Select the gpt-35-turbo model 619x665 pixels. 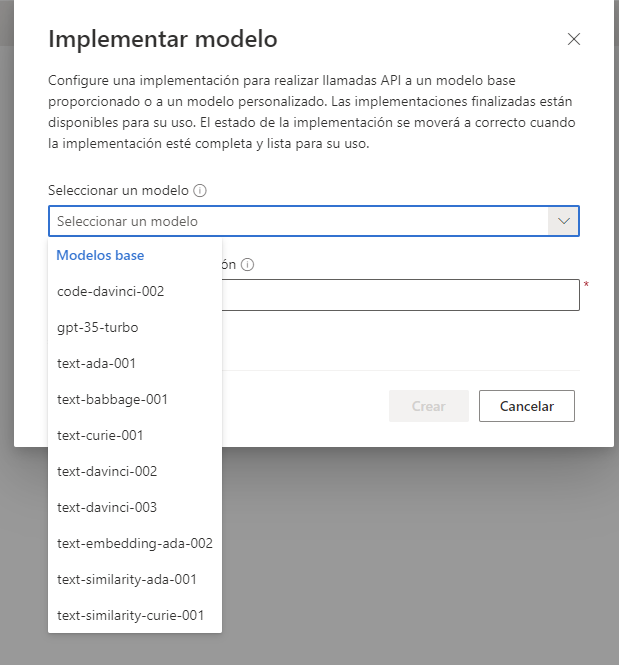click(135, 327)
